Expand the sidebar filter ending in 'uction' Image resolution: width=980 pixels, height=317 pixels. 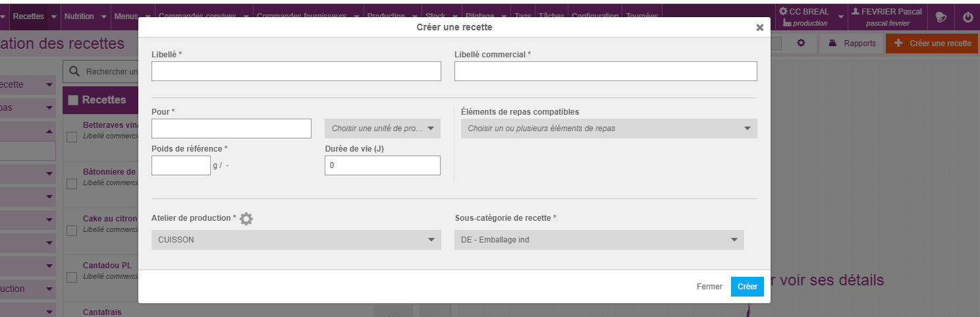(28, 289)
